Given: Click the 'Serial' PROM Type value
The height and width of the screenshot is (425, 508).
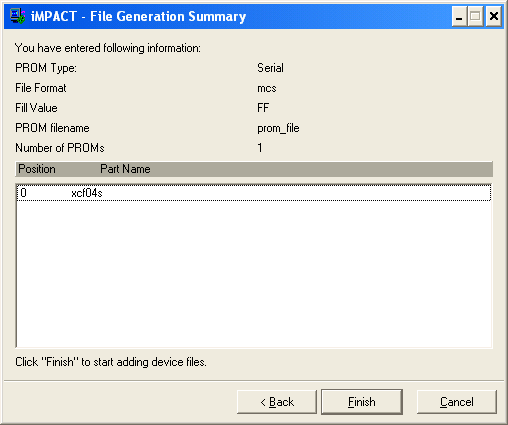Looking at the screenshot, I should click(270, 68).
